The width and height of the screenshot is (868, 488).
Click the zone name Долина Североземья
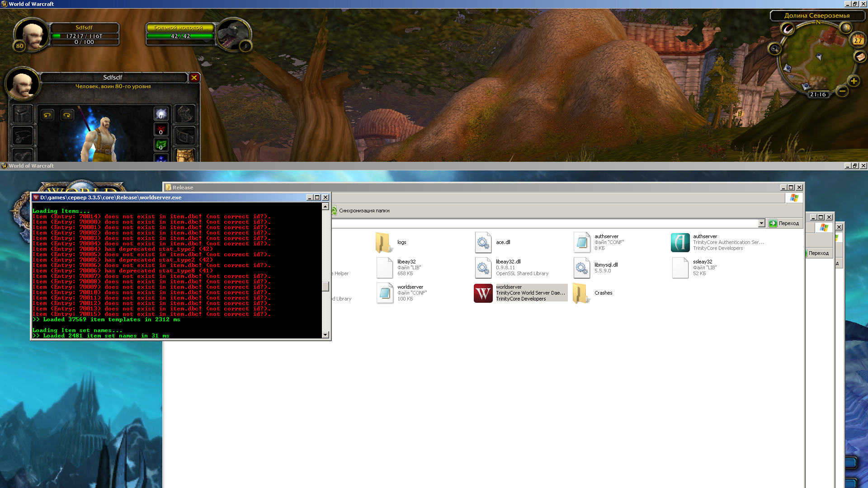817,15
